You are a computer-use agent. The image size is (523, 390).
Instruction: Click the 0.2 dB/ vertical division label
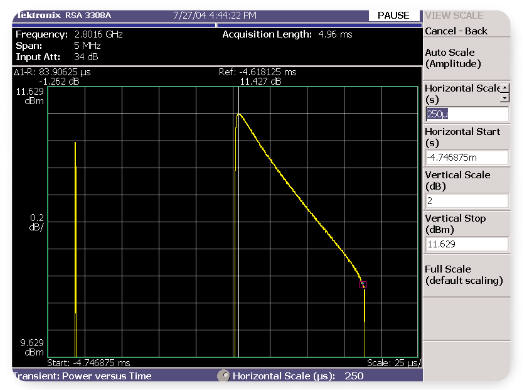pos(36,223)
